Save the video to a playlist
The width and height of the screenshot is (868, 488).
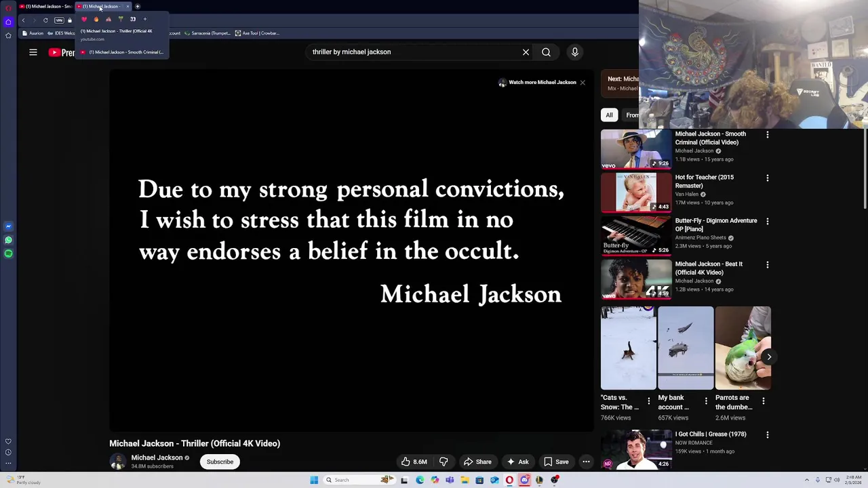coord(556,462)
